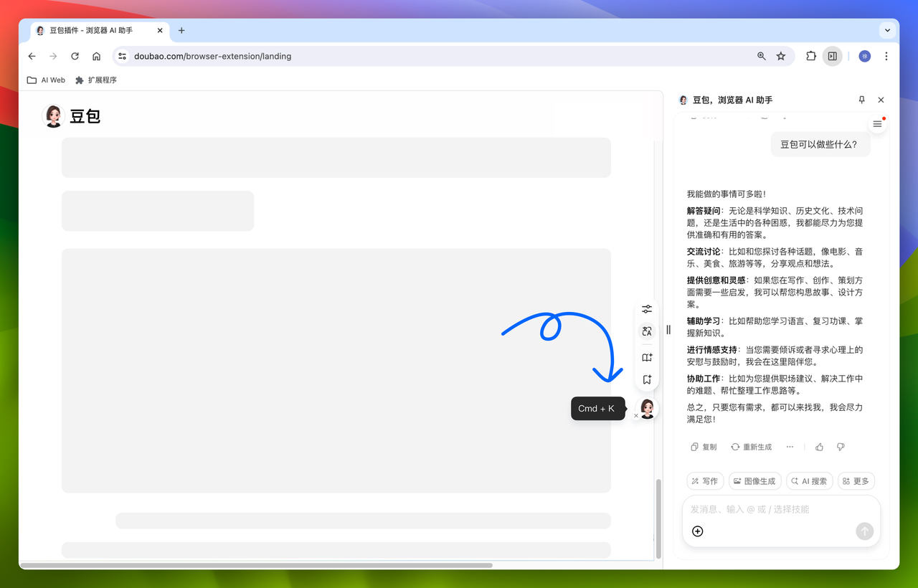Image resolution: width=918 pixels, height=588 pixels.
Task: Pin the Doubao side panel
Action: click(x=861, y=100)
